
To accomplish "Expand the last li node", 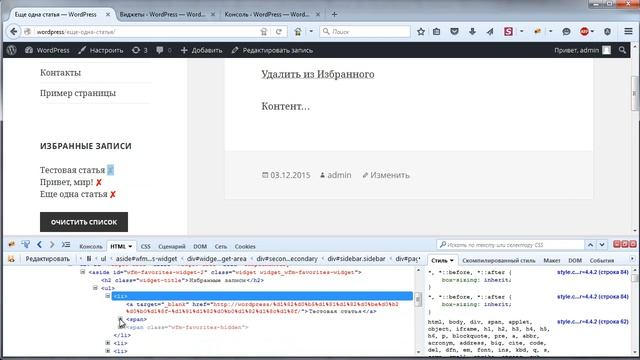I will 108,351.
